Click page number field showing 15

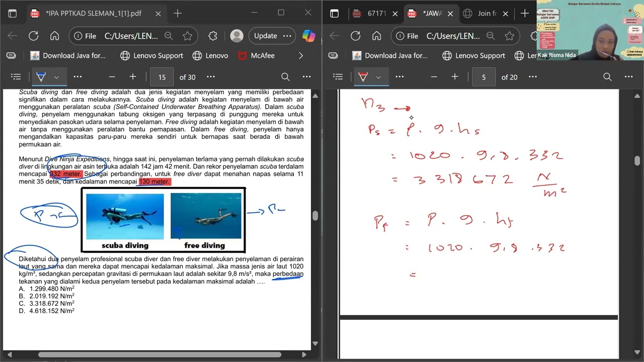162,77
